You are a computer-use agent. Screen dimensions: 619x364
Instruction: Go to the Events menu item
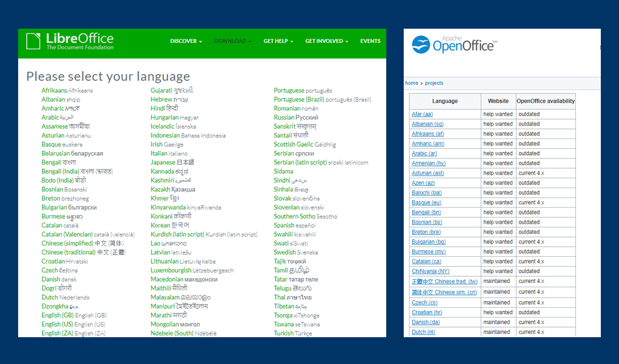point(370,41)
